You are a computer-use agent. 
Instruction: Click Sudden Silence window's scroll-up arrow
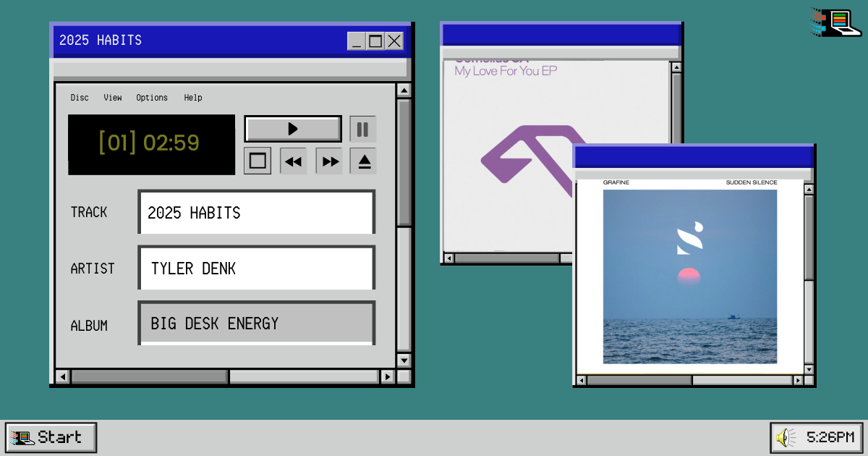(x=809, y=190)
